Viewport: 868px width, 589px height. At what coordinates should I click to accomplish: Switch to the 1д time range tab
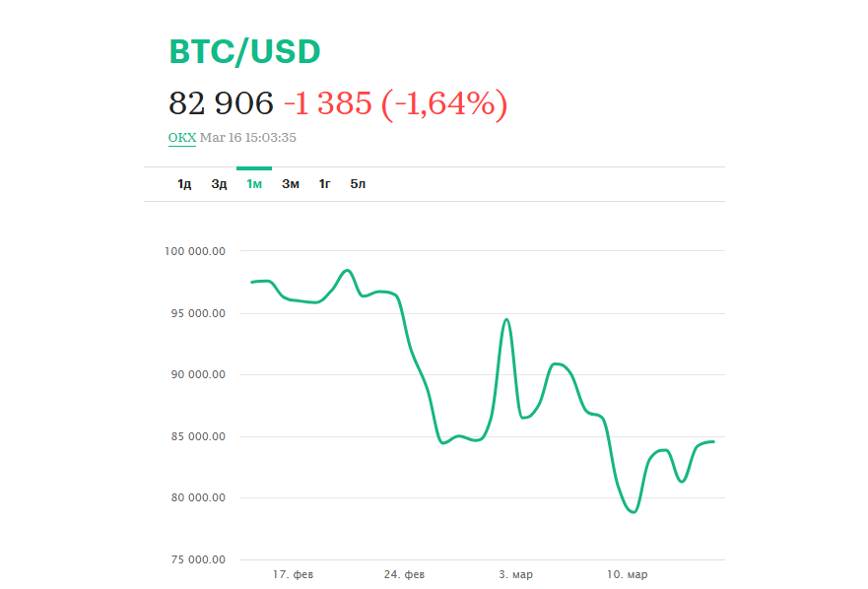click(x=184, y=184)
